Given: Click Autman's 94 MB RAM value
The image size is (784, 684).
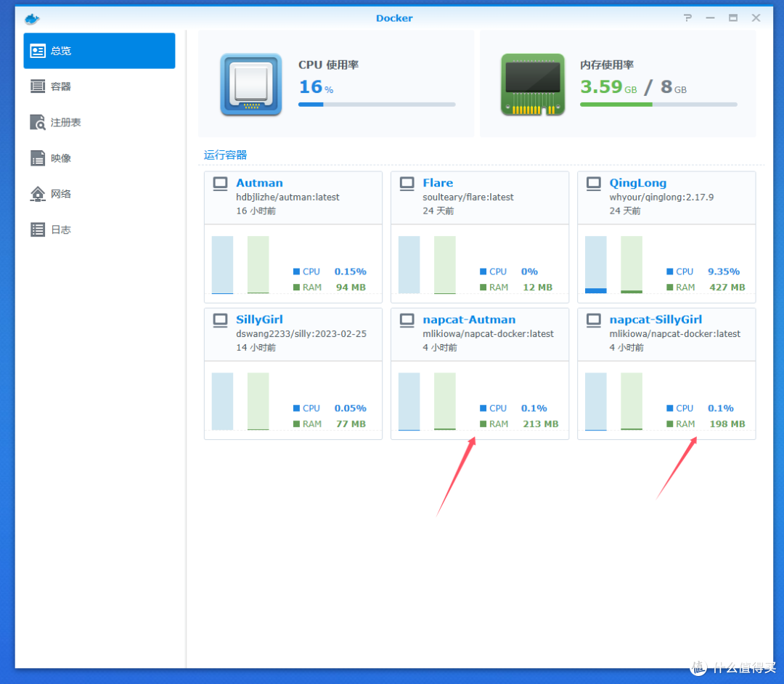Looking at the screenshot, I should click(351, 288).
